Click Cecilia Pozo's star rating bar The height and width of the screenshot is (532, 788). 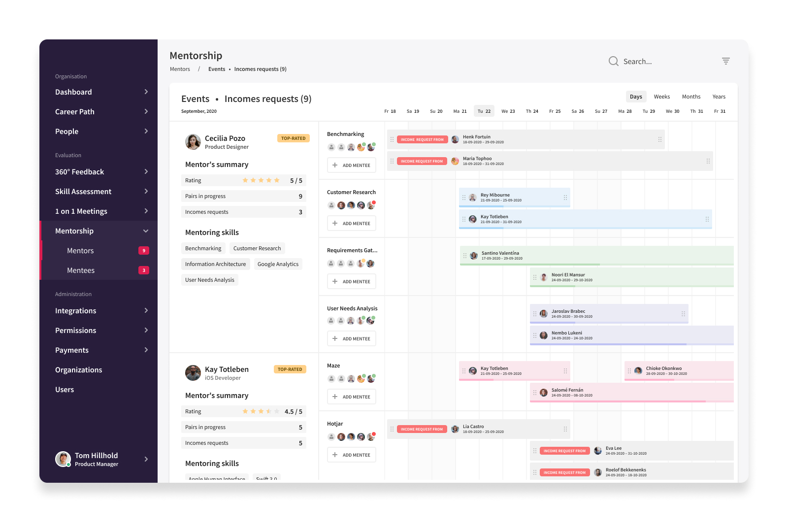coord(261,180)
